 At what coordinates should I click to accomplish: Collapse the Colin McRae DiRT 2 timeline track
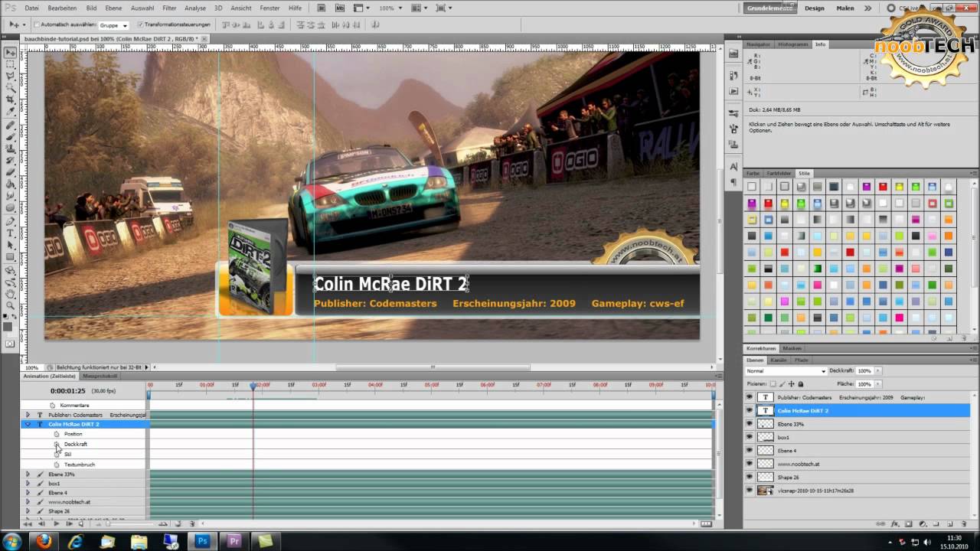point(28,424)
